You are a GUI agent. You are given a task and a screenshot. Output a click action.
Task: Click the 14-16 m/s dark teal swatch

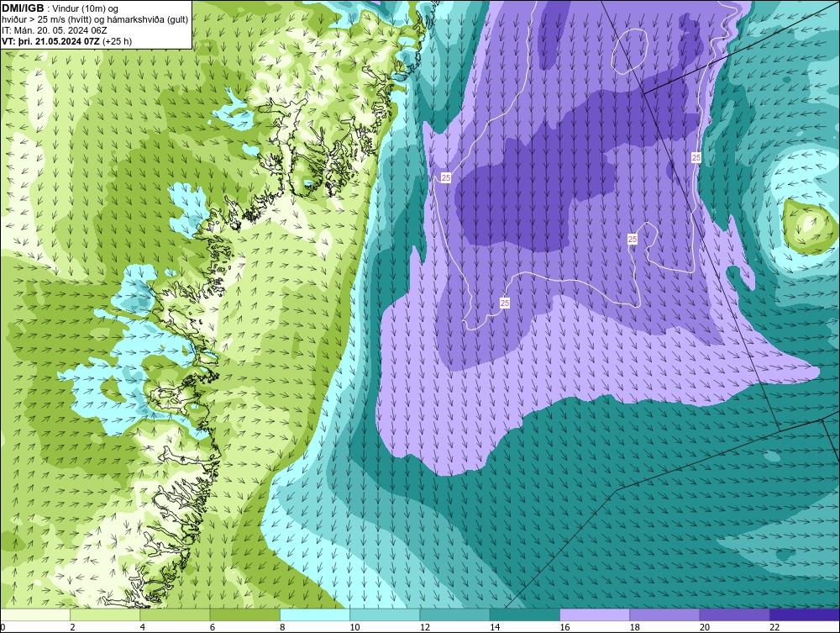[x=525, y=615]
